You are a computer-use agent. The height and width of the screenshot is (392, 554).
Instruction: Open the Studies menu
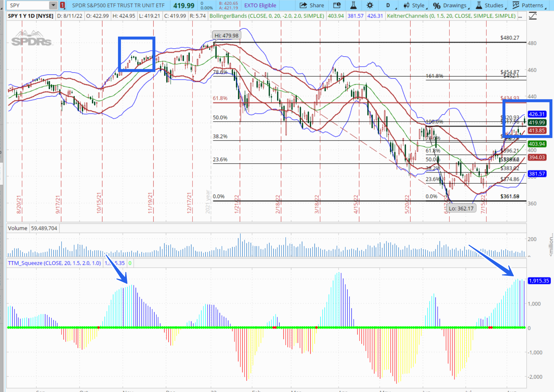point(490,5)
